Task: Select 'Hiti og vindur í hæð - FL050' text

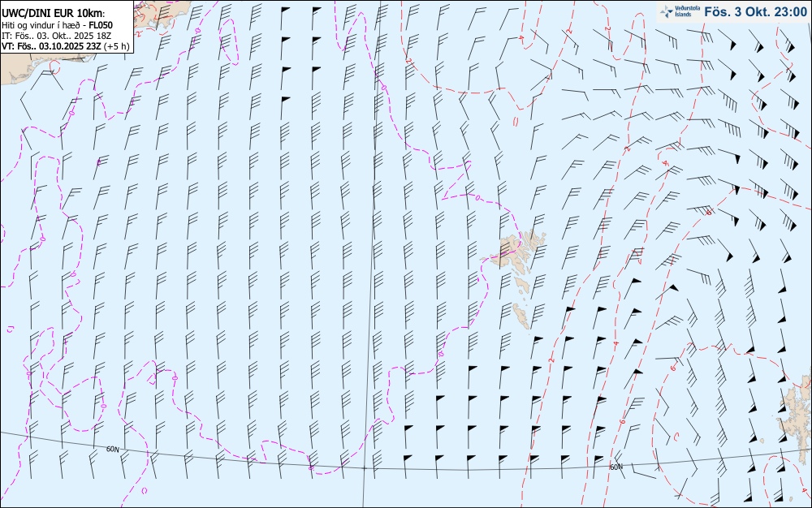Action: pos(57,25)
